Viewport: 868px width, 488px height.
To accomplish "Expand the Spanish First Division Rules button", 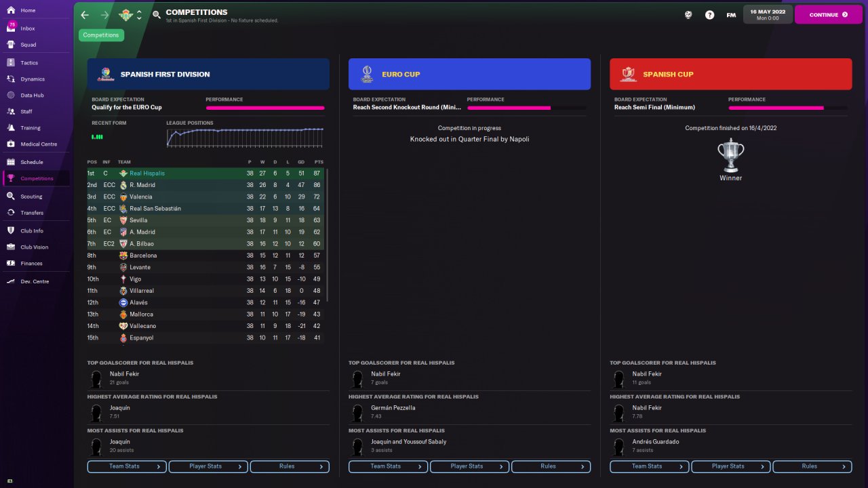I will click(x=290, y=466).
